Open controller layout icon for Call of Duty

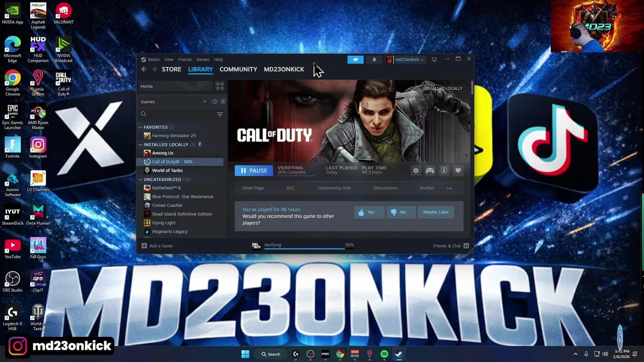click(430, 170)
